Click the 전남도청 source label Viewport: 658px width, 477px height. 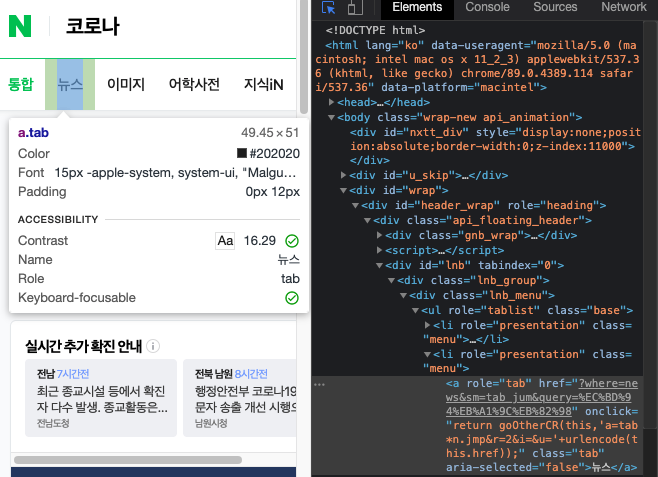pyautogui.click(x=53, y=423)
